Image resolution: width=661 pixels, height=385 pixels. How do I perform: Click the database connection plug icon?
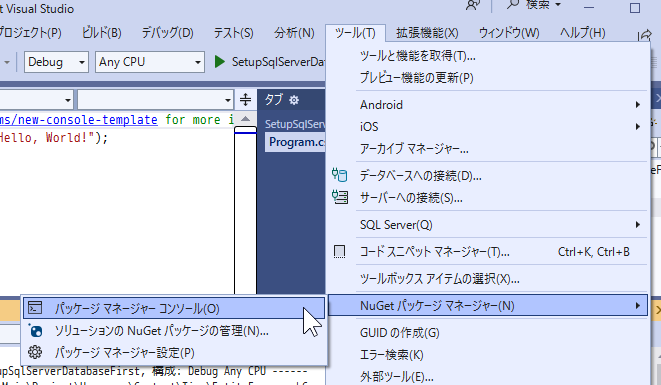pos(339,175)
